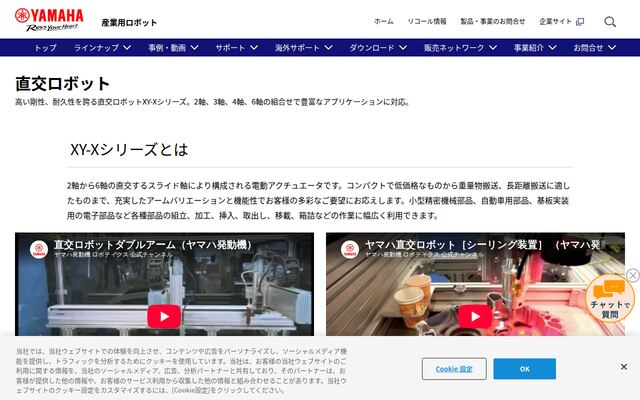Click the Yamaha channel avatar on left video
Image resolution: width=640 pixels, height=400 pixels.
click(x=39, y=249)
